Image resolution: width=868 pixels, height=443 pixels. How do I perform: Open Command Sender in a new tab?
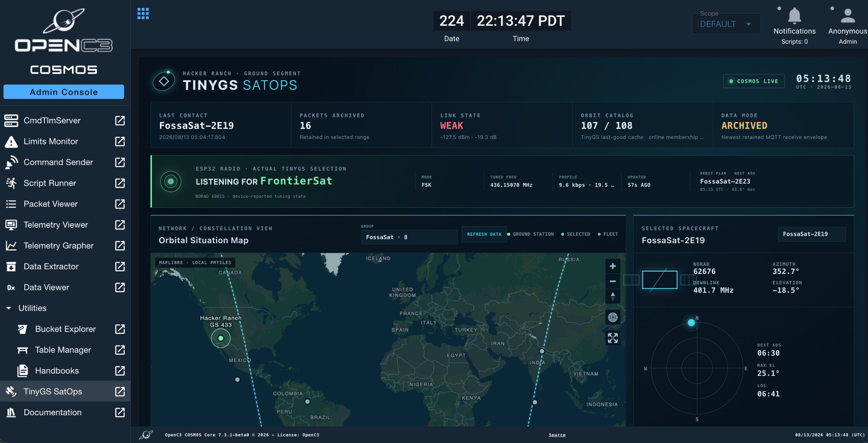(120, 162)
